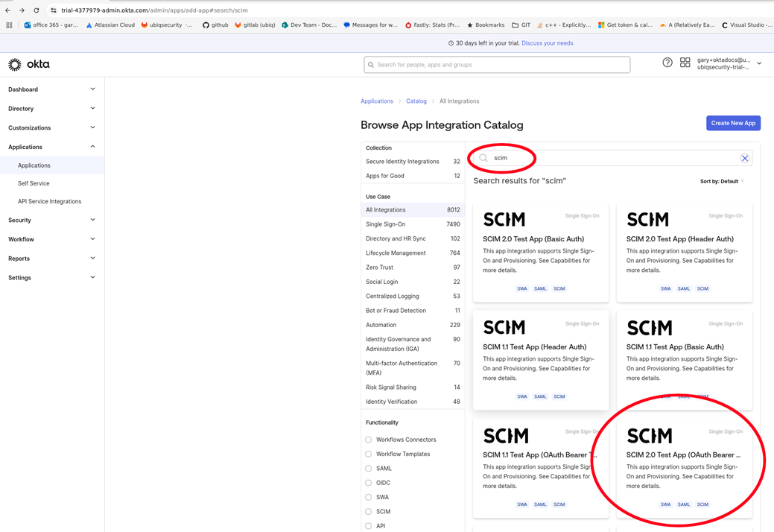The image size is (774, 532).
Task: Open SCIM 2.0 Test App (OAuth Bearer) card
Action: pyautogui.click(x=684, y=469)
